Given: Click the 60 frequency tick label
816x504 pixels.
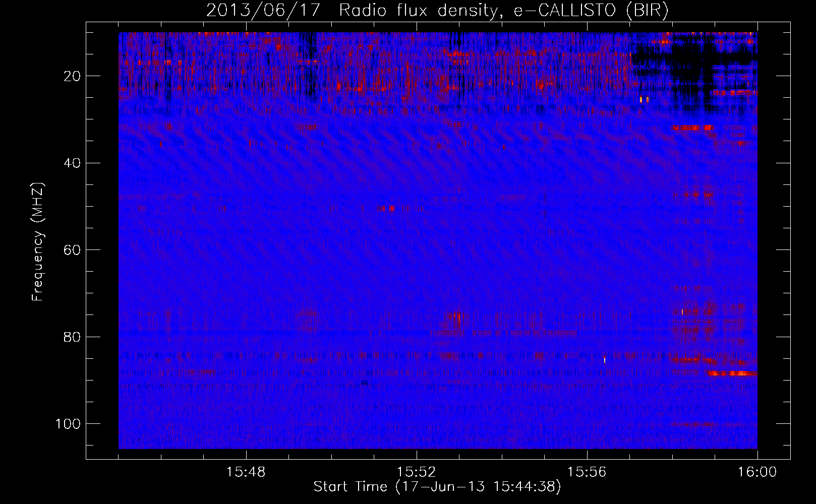Looking at the screenshot, I should pos(73,249).
